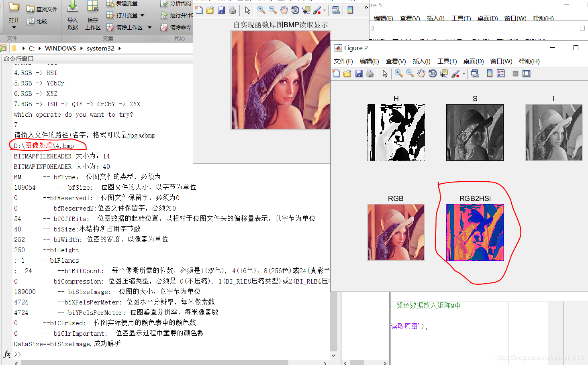The image size is (588, 365).
Task: Click New Figure icon in Figure 2 toolbar
Action: pos(336,73)
